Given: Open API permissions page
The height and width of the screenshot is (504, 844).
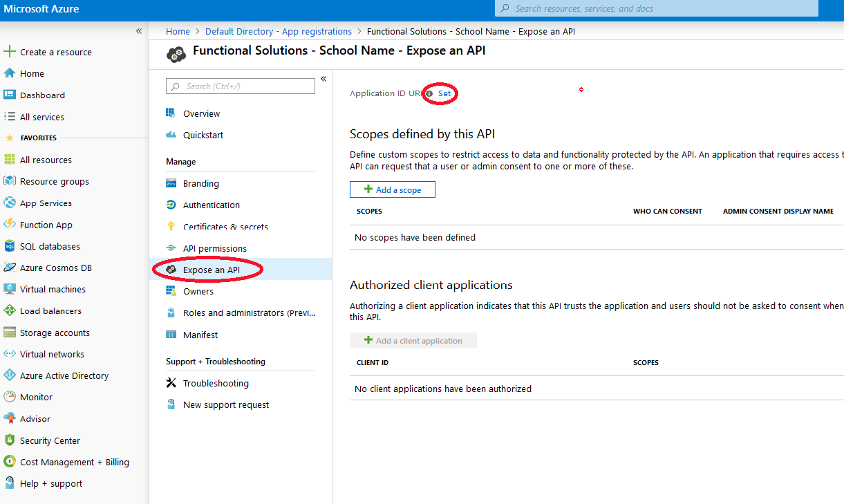Looking at the screenshot, I should pyautogui.click(x=215, y=248).
